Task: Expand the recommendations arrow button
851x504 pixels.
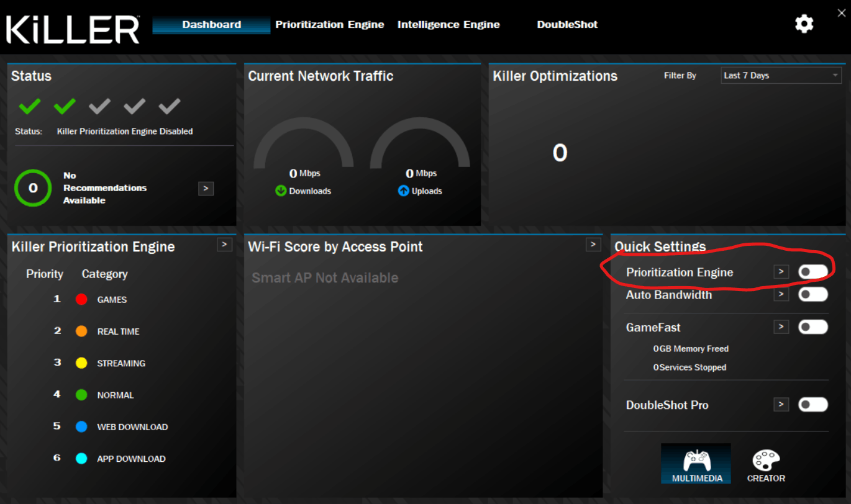Action: 206,188
